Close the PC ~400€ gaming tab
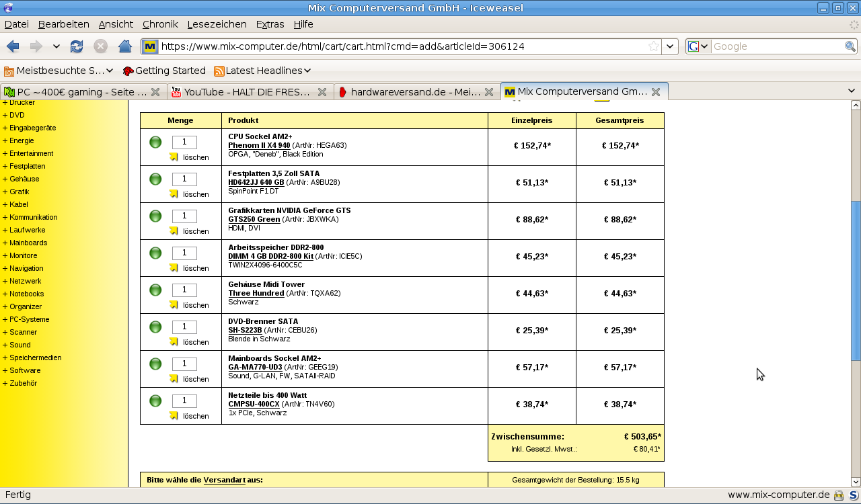The width and height of the screenshot is (861, 504). click(155, 92)
